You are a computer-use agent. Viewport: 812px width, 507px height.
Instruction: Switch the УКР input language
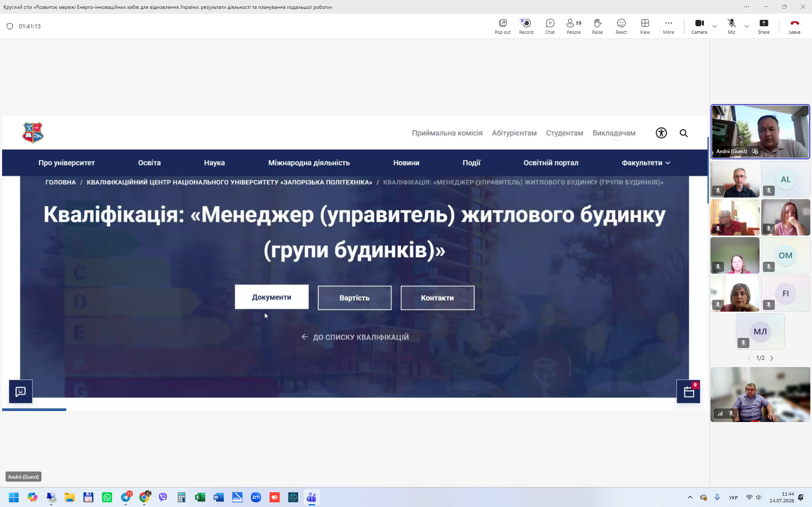tap(733, 497)
